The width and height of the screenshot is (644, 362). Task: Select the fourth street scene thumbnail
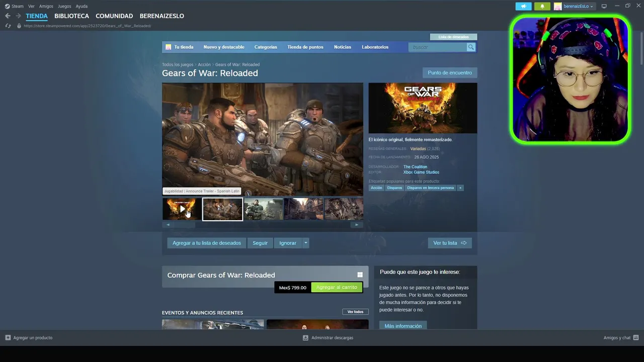tap(304, 209)
